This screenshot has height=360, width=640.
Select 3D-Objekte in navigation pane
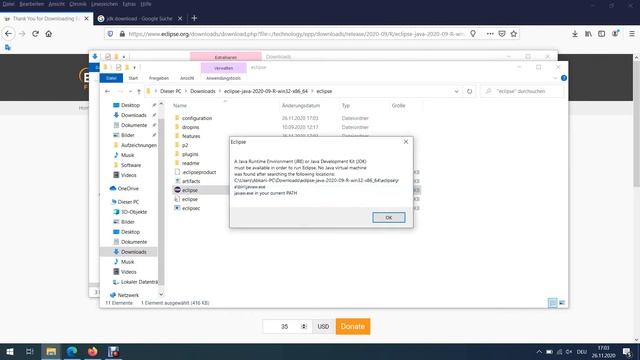pos(133,212)
